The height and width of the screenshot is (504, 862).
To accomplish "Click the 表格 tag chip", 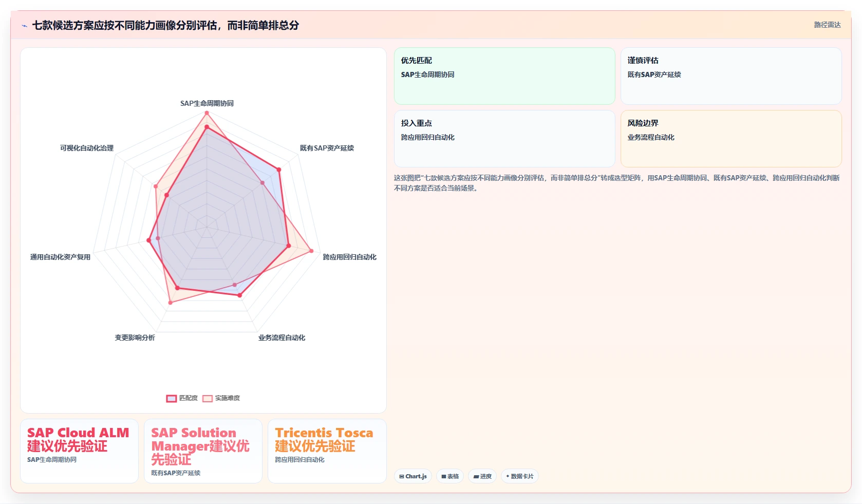I will (x=450, y=476).
